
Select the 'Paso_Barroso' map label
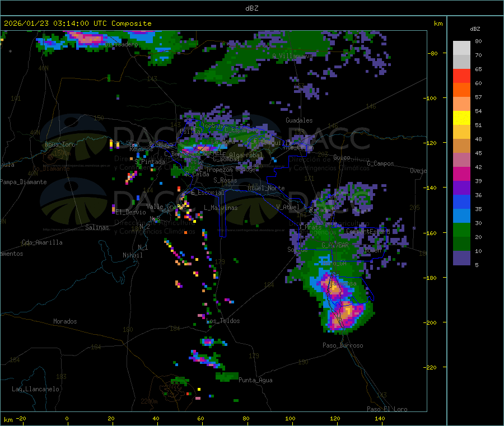click(343, 346)
